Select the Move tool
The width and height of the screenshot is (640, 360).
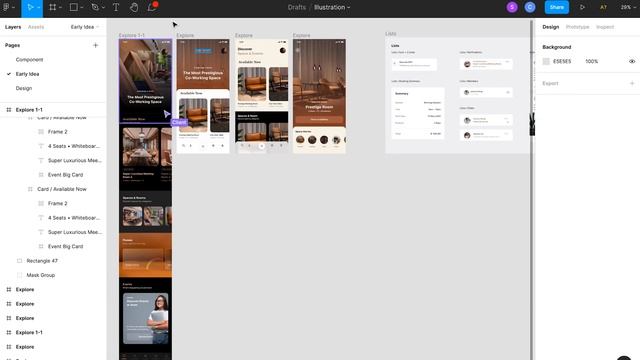click(30, 7)
